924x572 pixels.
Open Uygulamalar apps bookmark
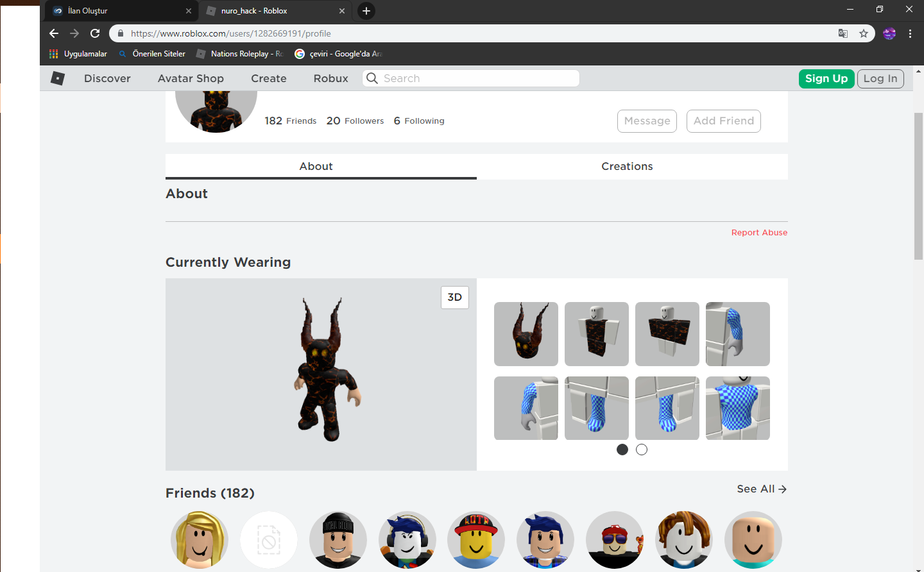[x=78, y=54]
